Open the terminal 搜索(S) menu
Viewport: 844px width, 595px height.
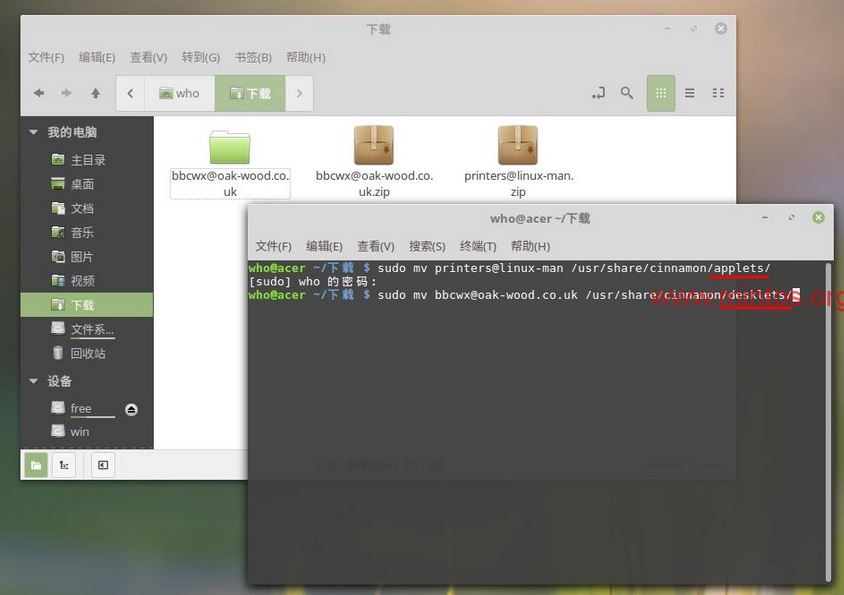point(427,246)
